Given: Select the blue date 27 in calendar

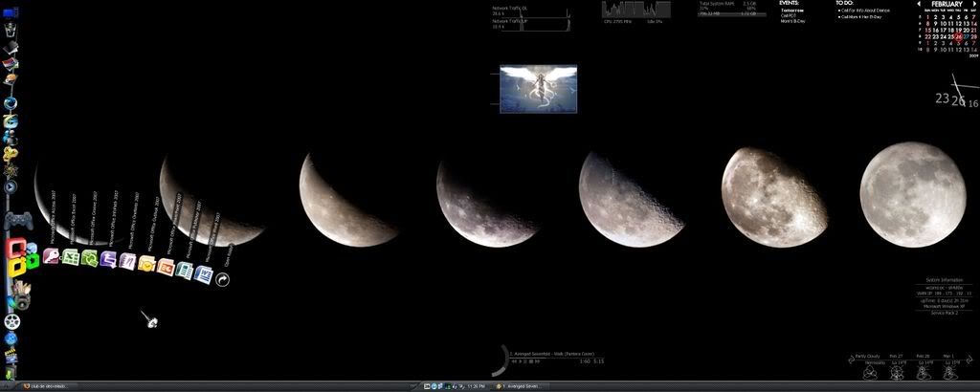Looking at the screenshot, I should [x=967, y=37].
